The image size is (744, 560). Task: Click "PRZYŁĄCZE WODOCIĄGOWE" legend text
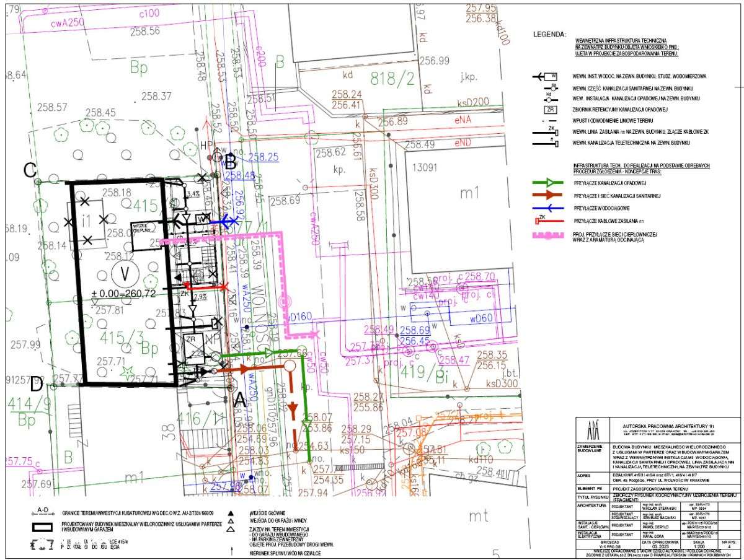(601, 209)
